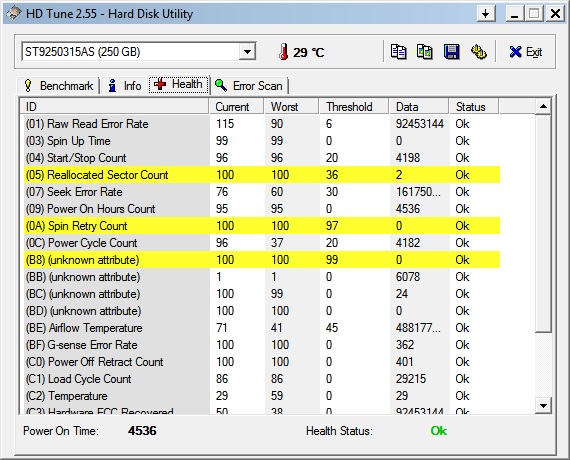Viewport: 570px width, 460px height.
Task: Click the Current column header
Action: 236,107
